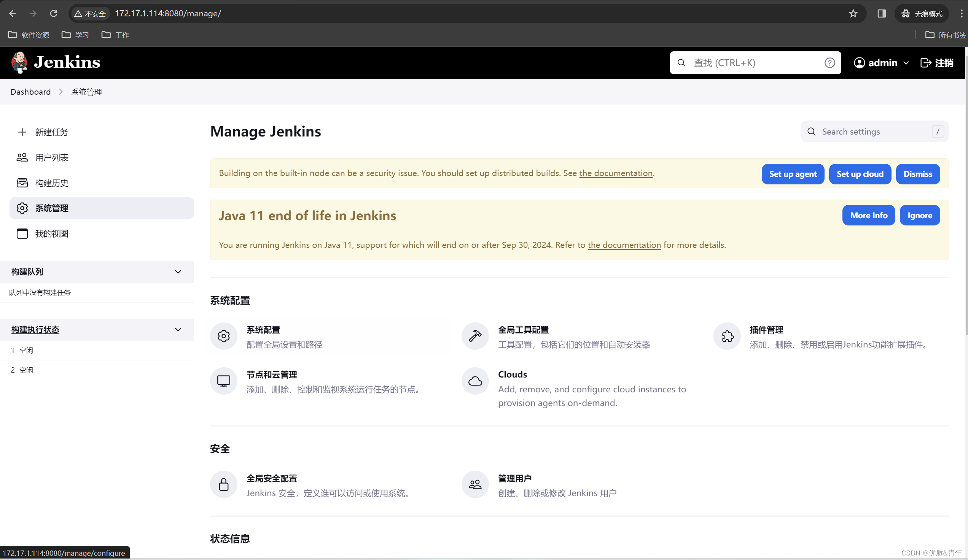
Task: Open Clouds via the cloud icon
Action: 475,381
